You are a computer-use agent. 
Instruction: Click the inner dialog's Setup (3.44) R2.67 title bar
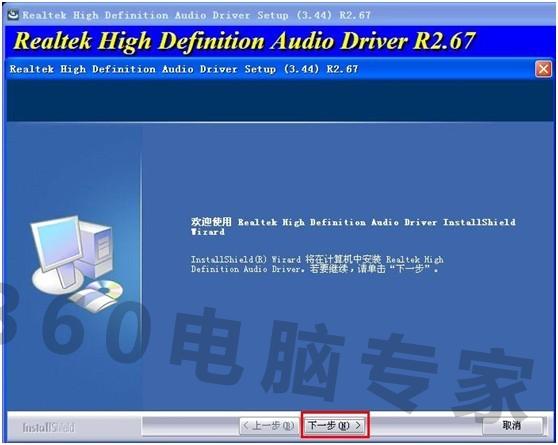point(184,69)
